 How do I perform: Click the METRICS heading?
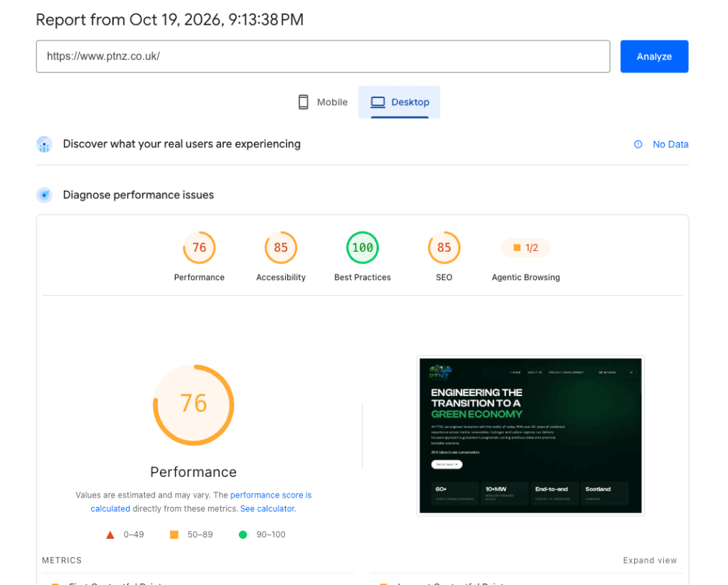pos(62,560)
